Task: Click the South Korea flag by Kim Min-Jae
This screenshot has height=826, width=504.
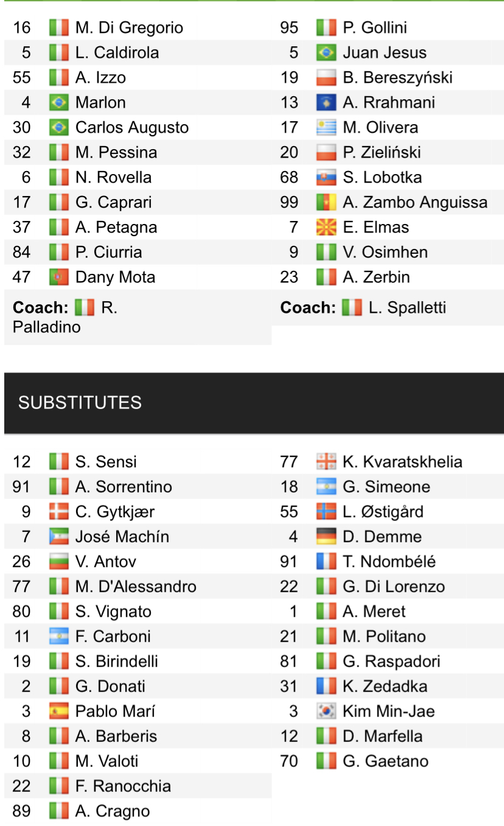Action: 326,712
